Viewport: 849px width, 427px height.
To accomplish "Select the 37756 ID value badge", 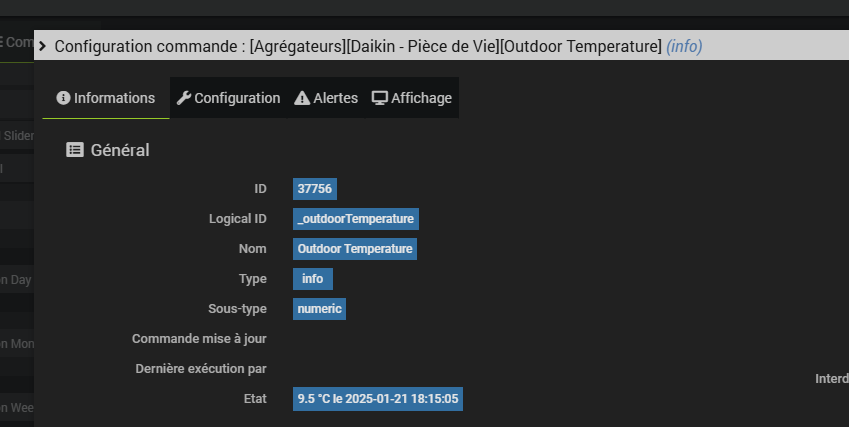I will 315,188.
